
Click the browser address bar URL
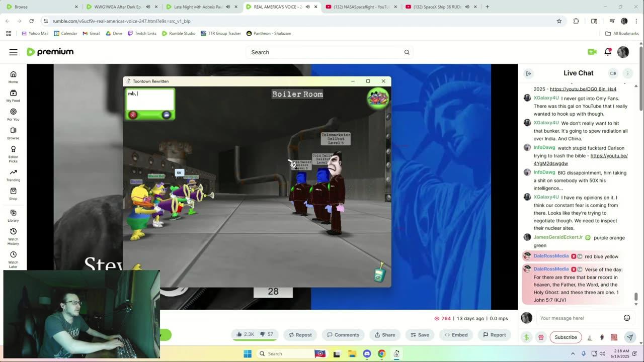(x=121, y=21)
